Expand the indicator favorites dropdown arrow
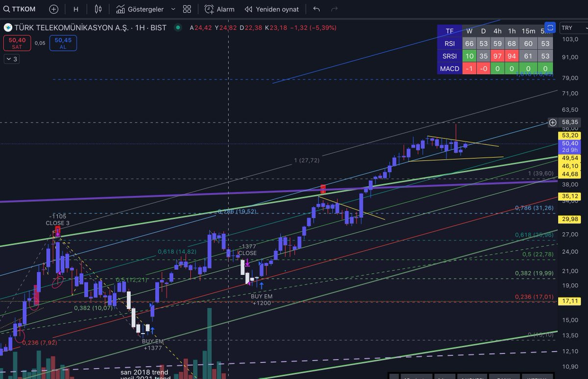Image resolution: width=588 pixels, height=379 pixels. pyautogui.click(x=172, y=9)
